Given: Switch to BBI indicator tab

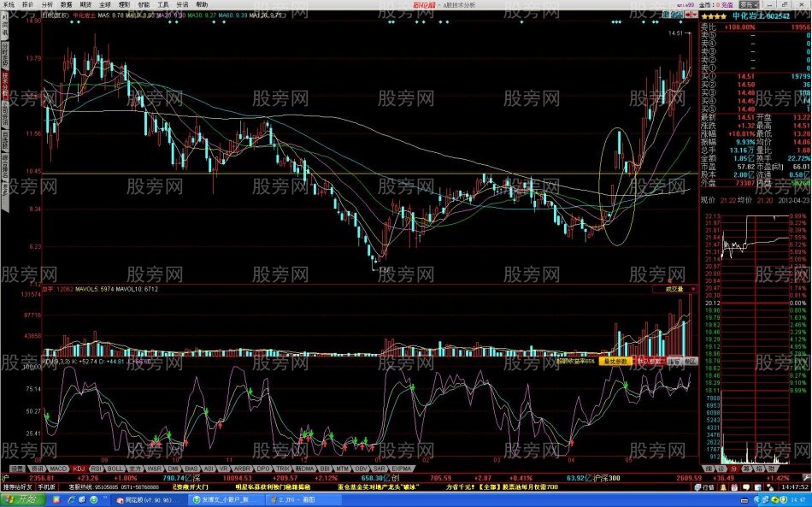Looking at the screenshot, I should tap(325, 469).
